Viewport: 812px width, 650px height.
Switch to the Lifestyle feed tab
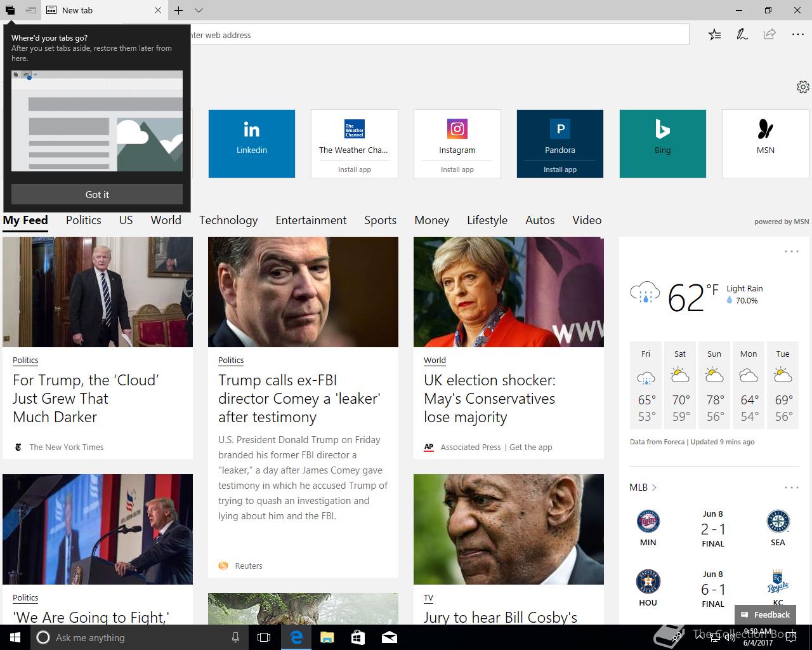click(487, 220)
